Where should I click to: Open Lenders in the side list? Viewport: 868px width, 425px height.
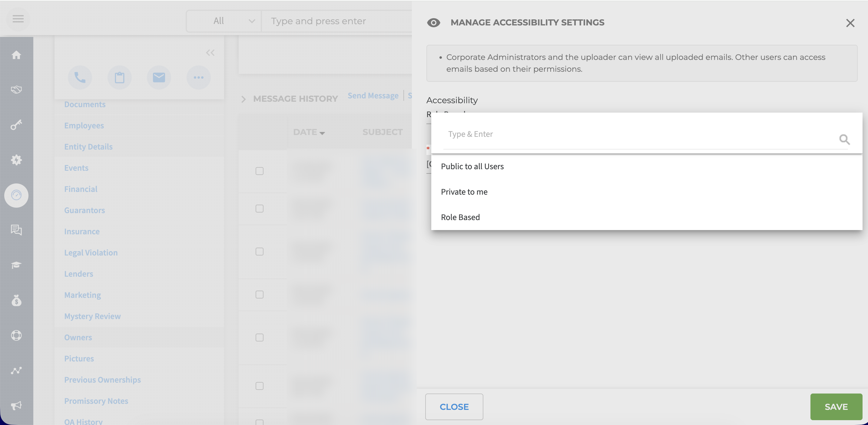point(78,274)
